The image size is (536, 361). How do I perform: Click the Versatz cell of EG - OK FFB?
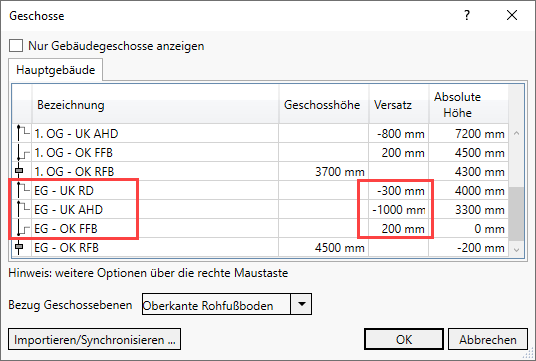pyautogui.click(x=399, y=228)
